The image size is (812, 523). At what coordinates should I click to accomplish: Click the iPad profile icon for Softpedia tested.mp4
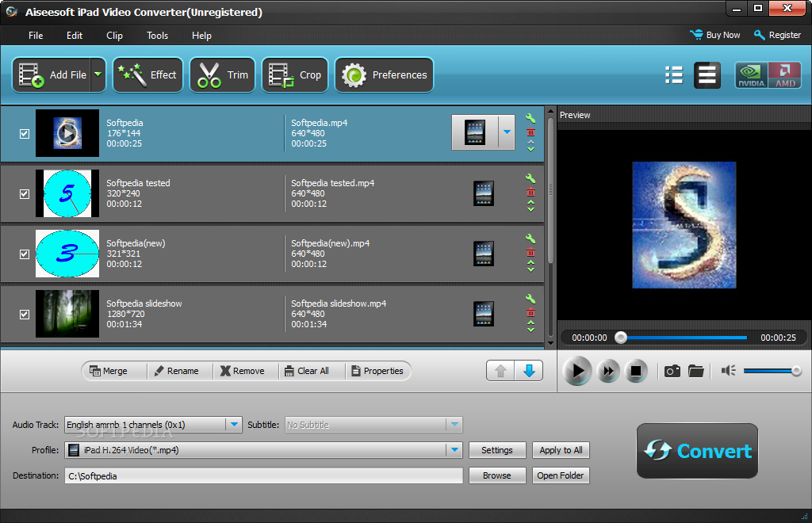tap(484, 193)
